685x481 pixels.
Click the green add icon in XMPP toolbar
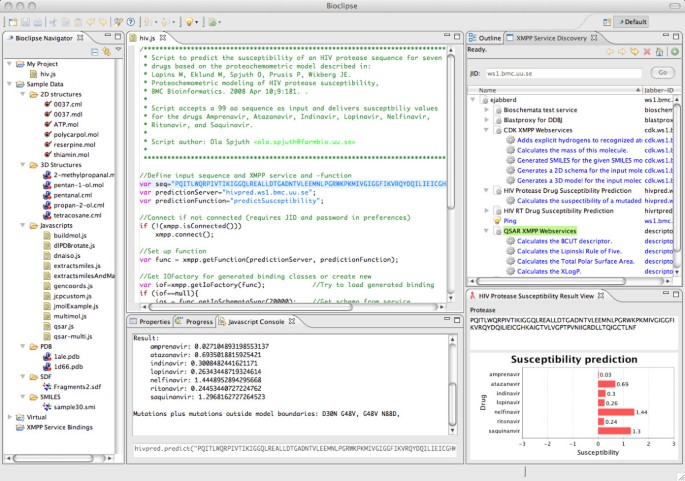675,52
